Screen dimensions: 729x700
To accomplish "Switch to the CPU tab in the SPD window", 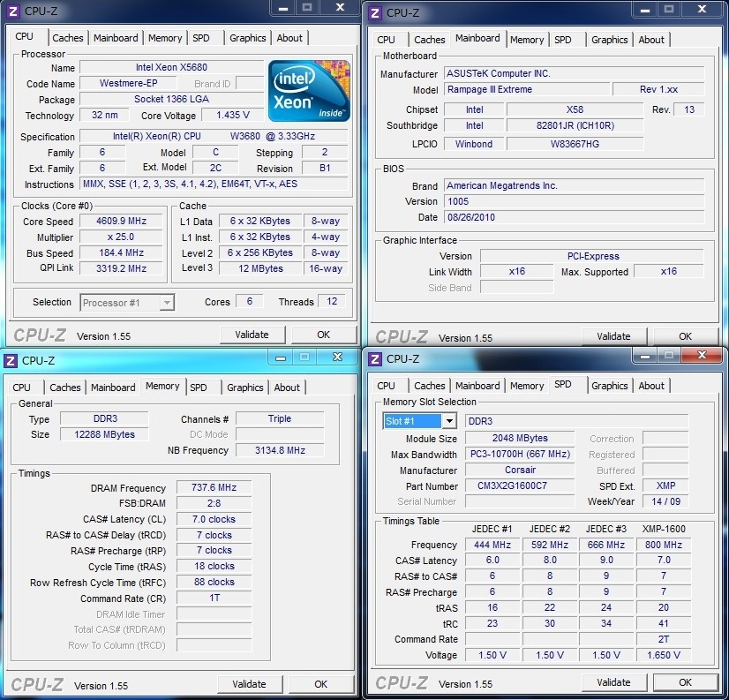I will 386,386.
